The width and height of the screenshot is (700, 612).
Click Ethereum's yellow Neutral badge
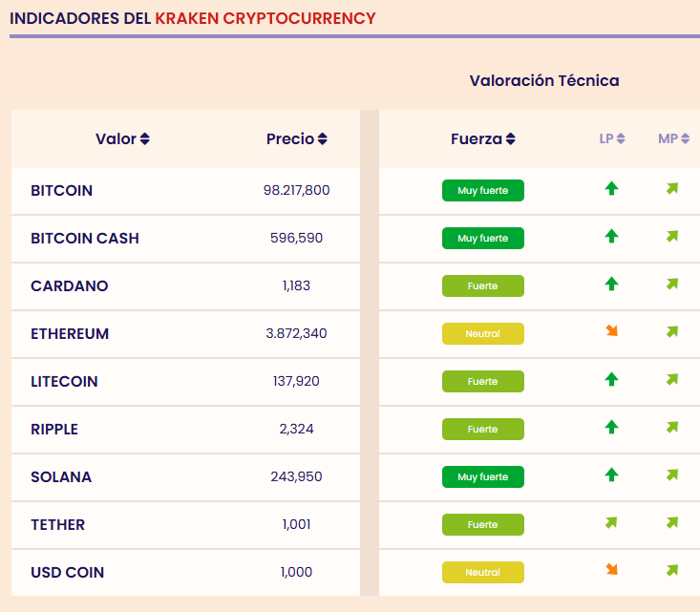coord(482,334)
